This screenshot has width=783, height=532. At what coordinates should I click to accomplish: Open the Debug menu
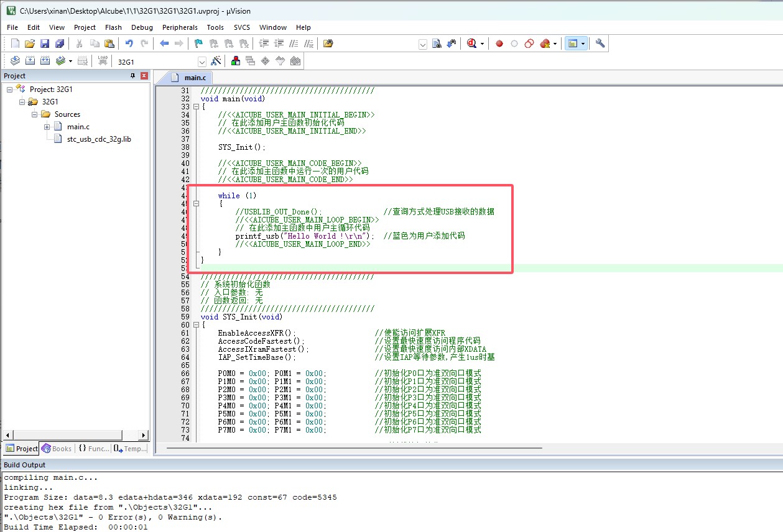[142, 27]
